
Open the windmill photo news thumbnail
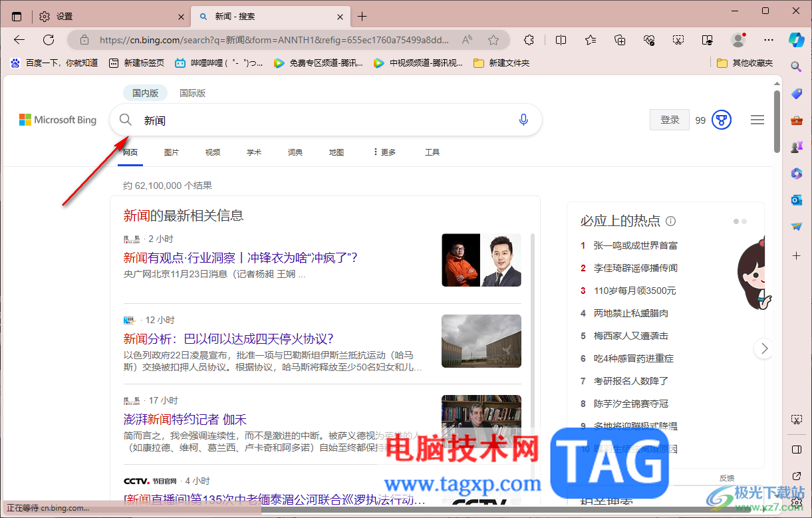click(481, 341)
